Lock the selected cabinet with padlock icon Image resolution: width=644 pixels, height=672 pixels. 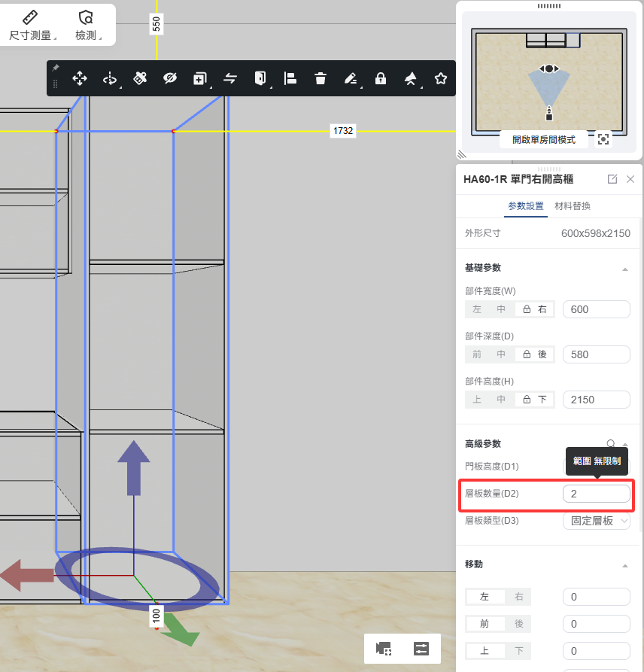pos(381,78)
